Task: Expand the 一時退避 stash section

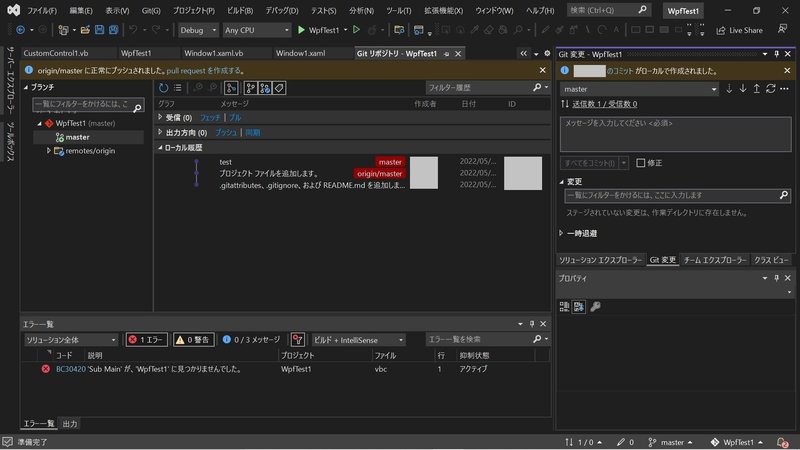Action: tap(561, 233)
